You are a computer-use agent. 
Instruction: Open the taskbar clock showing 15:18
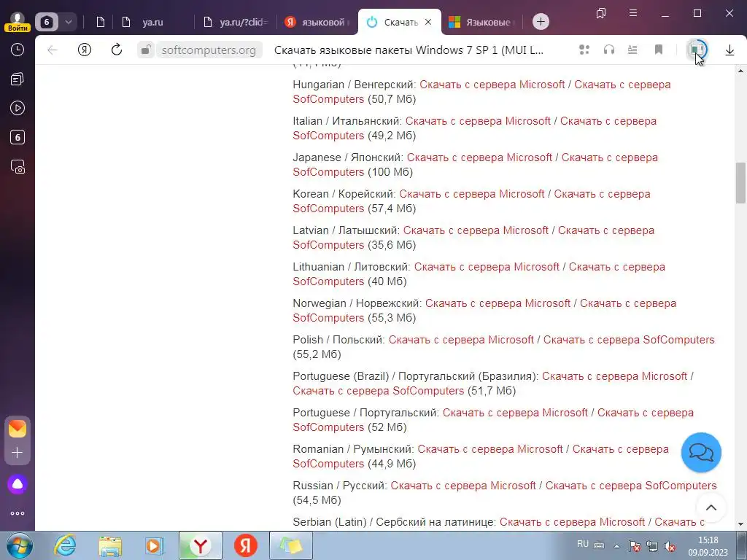708,545
